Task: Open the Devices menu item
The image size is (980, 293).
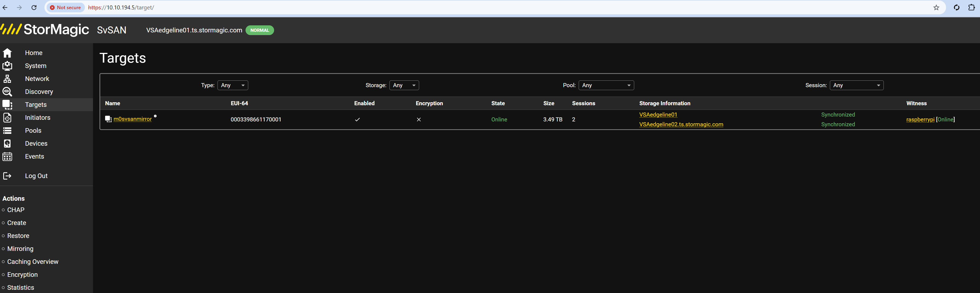Action: tap(36, 143)
